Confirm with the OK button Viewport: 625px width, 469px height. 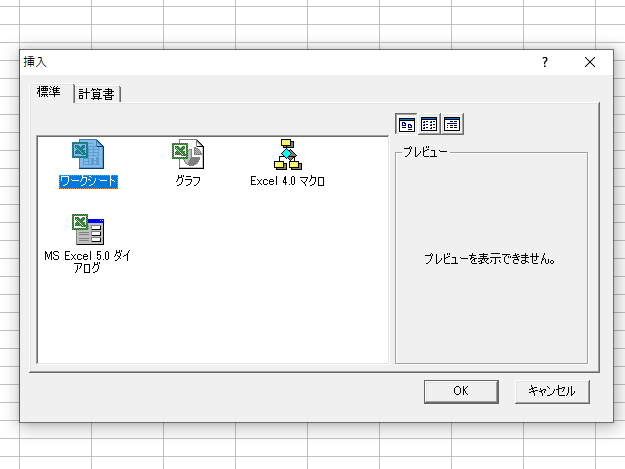[x=461, y=391]
